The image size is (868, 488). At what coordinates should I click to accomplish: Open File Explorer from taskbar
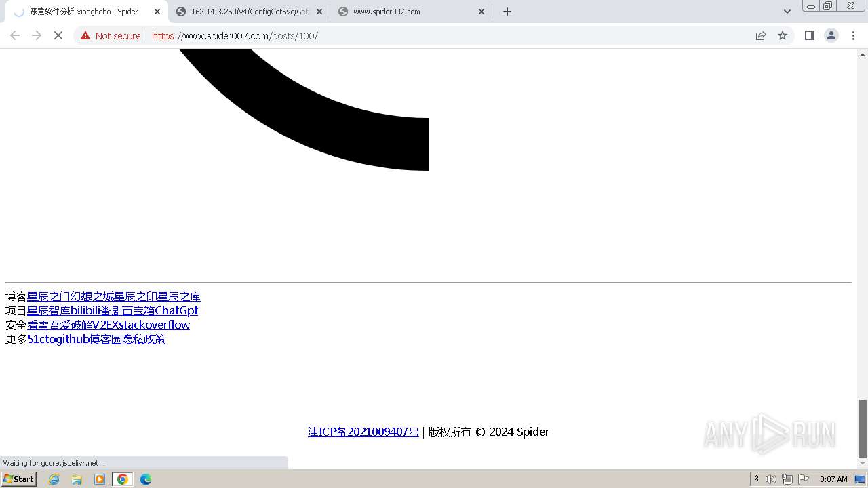(x=77, y=479)
